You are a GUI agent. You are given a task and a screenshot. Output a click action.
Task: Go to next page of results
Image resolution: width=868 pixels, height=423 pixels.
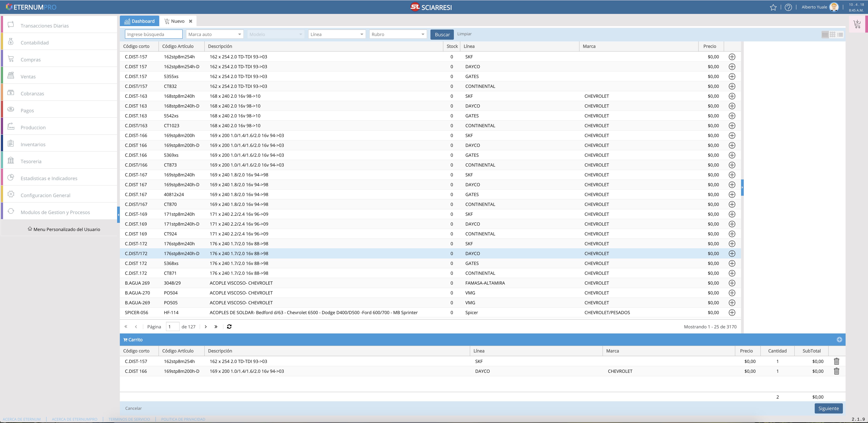click(x=206, y=327)
